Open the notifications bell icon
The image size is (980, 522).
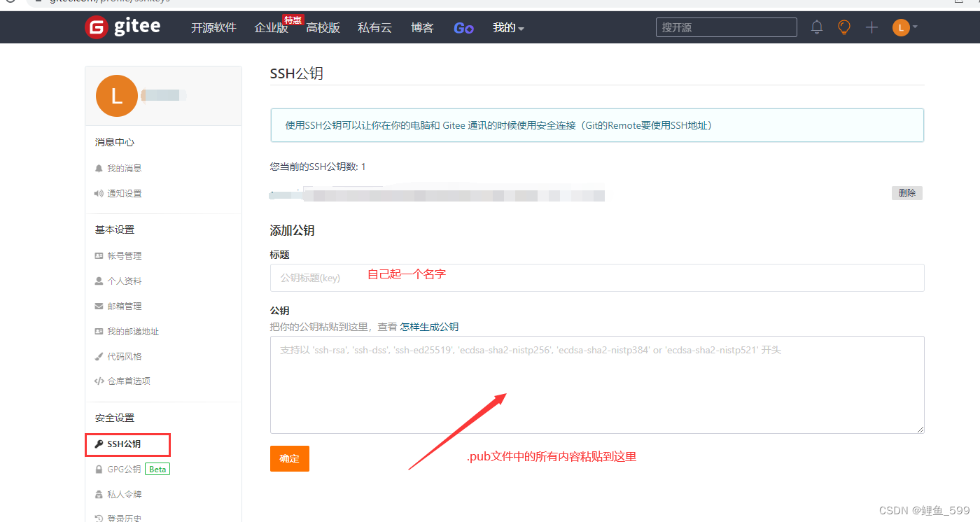817,27
